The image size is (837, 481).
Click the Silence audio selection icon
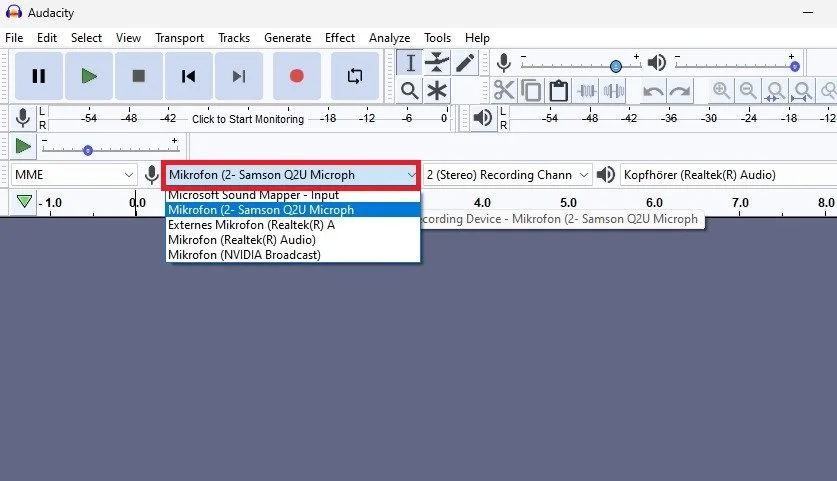[x=614, y=91]
